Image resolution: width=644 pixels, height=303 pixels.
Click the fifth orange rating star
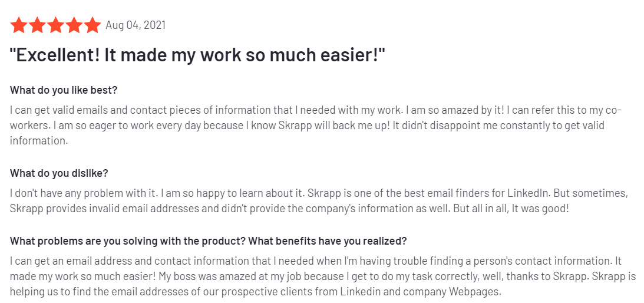point(93,25)
